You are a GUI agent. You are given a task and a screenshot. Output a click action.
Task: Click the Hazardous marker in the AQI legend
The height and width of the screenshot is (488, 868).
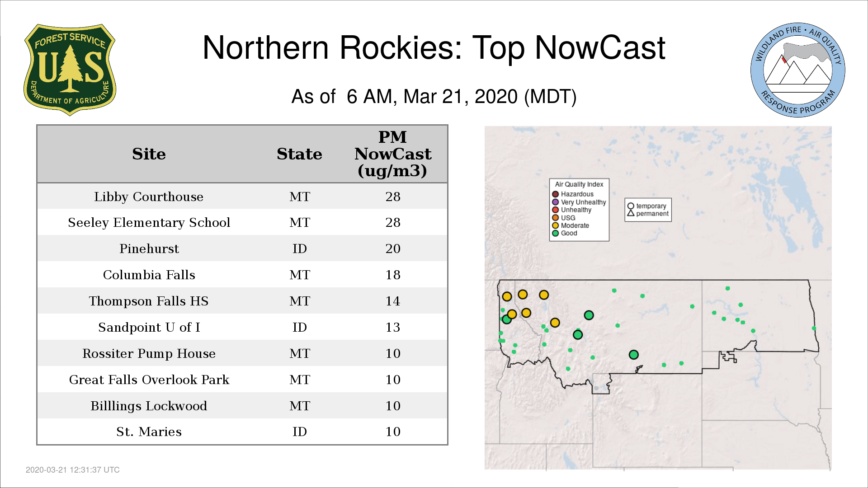click(x=555, y=194)
